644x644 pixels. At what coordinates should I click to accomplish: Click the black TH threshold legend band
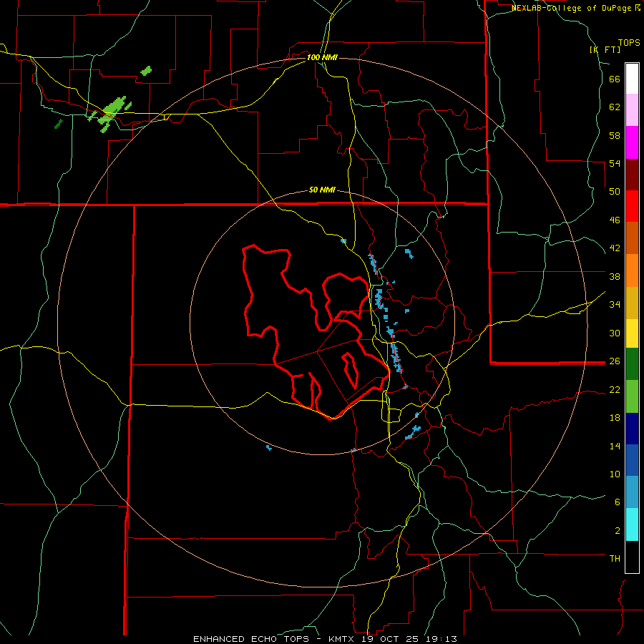pos(632,557)
